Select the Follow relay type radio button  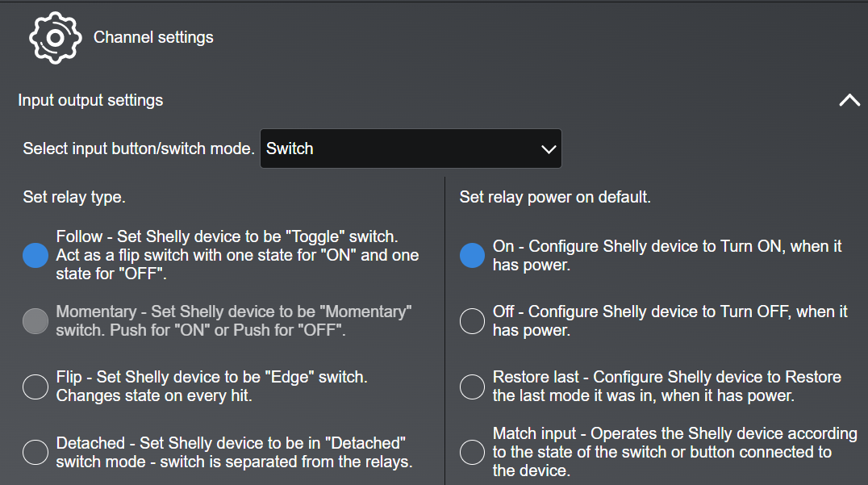35,255
